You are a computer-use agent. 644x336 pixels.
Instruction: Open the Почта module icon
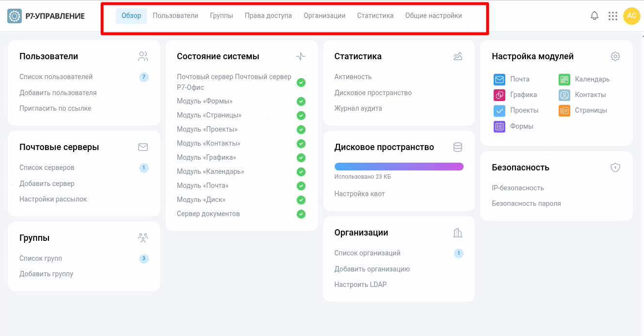pos(499,79)
